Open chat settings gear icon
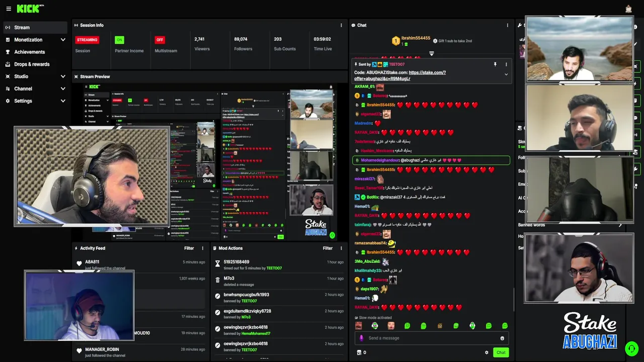The image size is (644, 362). pyautogui.click(x=487, y=352)
